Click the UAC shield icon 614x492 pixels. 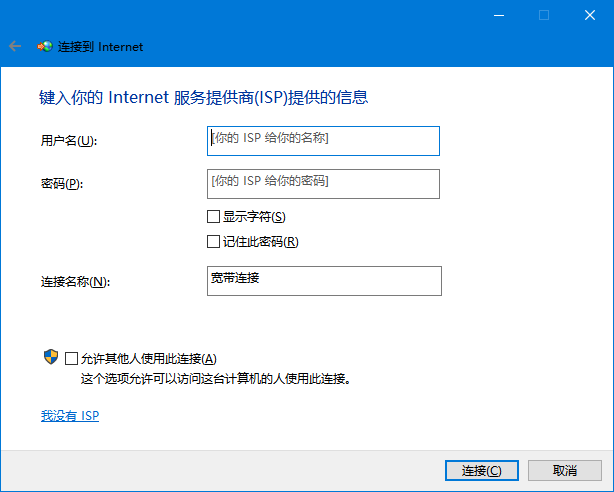click(x=51, y=357)
